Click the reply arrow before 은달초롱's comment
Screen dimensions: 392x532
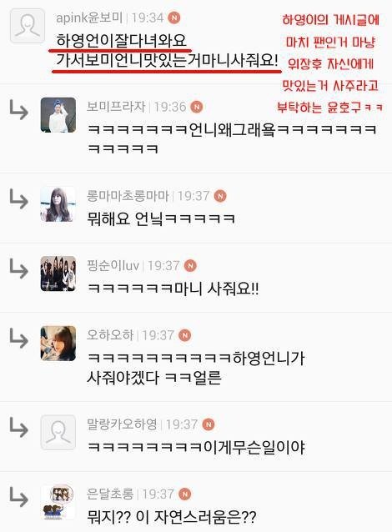(x=18, y=496)
